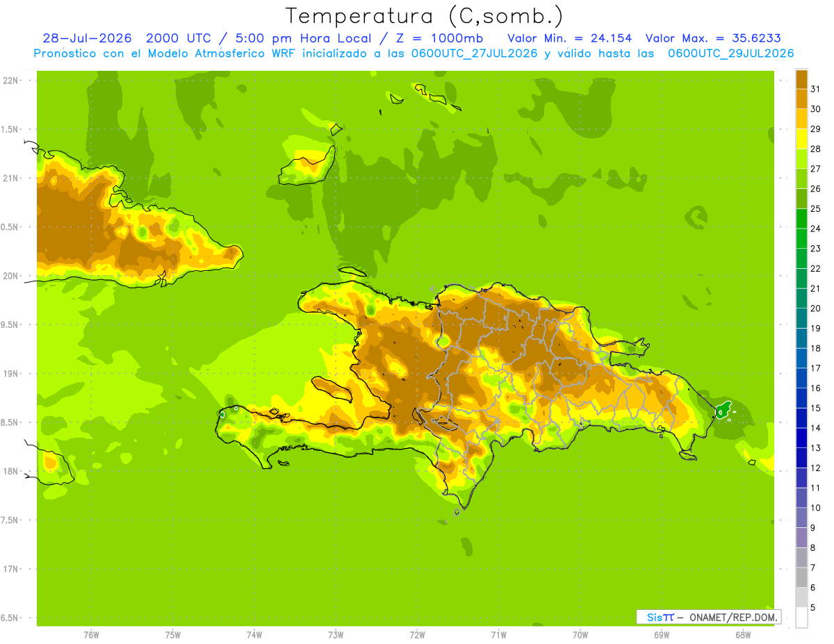Click the '22N' latitude axis label
This screenshot has width=834, height=644.
[x=10, y=81]
